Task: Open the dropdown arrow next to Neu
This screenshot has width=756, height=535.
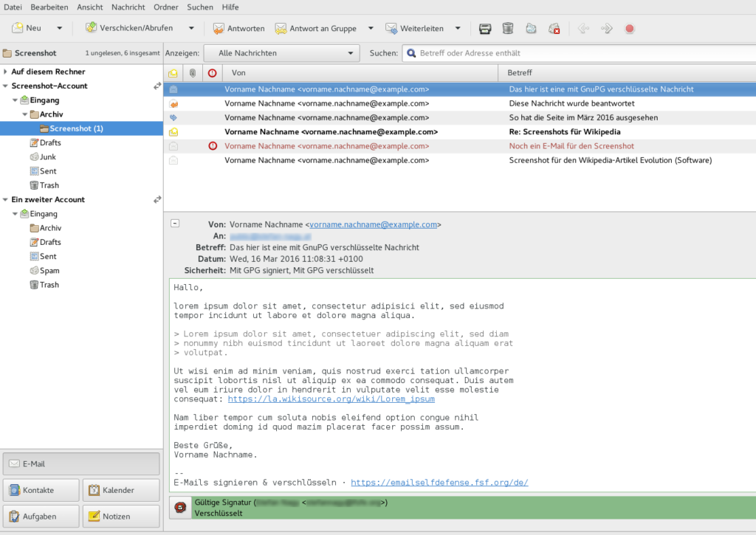Action: click(x=60, y=29)
